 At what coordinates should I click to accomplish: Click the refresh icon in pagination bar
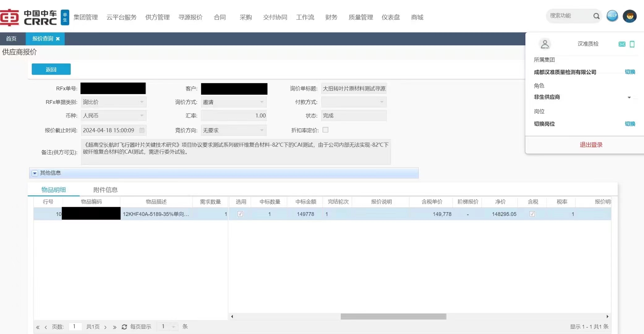[x=124, y=327]
